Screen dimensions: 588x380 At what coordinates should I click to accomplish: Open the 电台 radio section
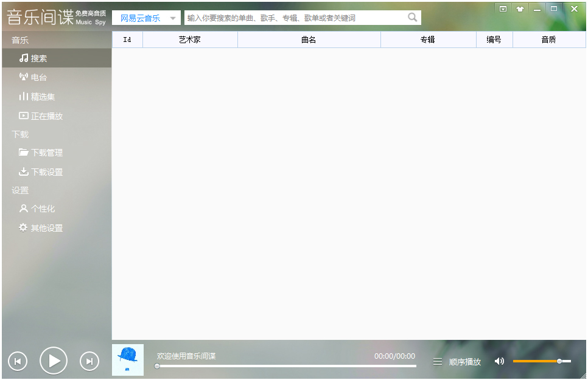tap(37, 77)
